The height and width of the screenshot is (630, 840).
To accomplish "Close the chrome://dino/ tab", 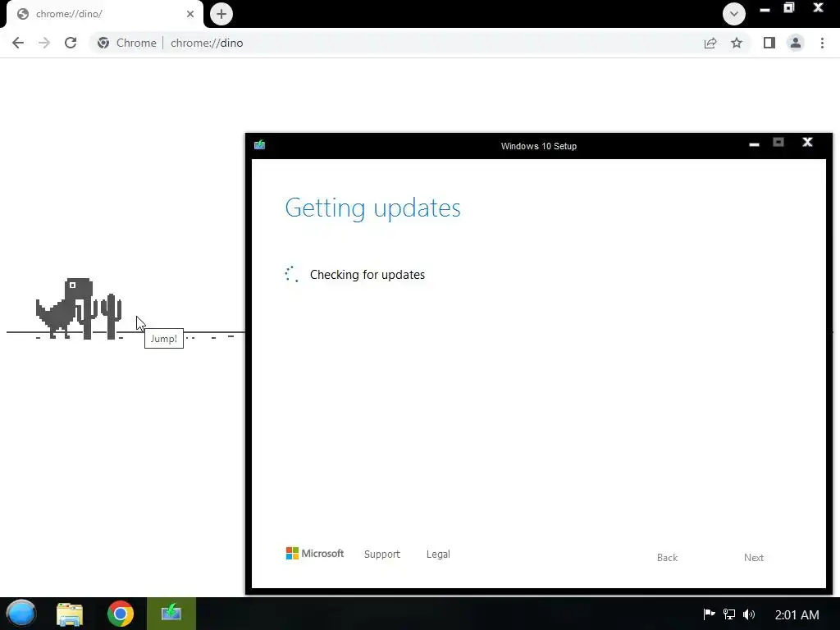I will tap(190, 14).
